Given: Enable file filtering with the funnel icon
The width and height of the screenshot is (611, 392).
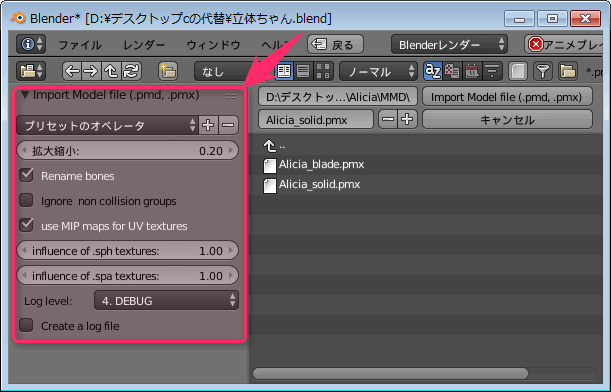Looking at the screenshot, I should coord(543,71).
